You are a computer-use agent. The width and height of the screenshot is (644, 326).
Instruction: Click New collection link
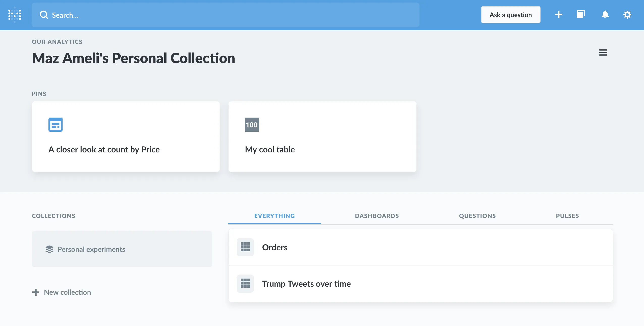click(x=62, y=292)
